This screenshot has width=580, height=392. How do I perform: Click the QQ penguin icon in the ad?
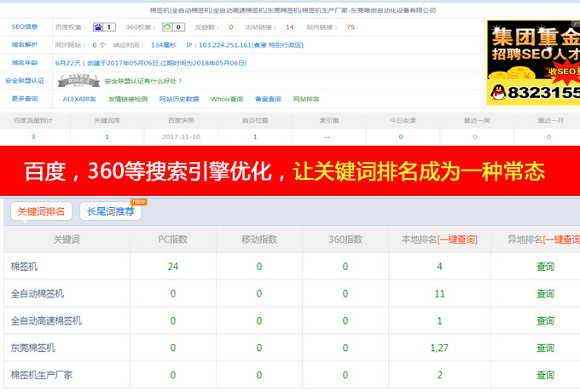pyautogui.click(x=496, y=89)
